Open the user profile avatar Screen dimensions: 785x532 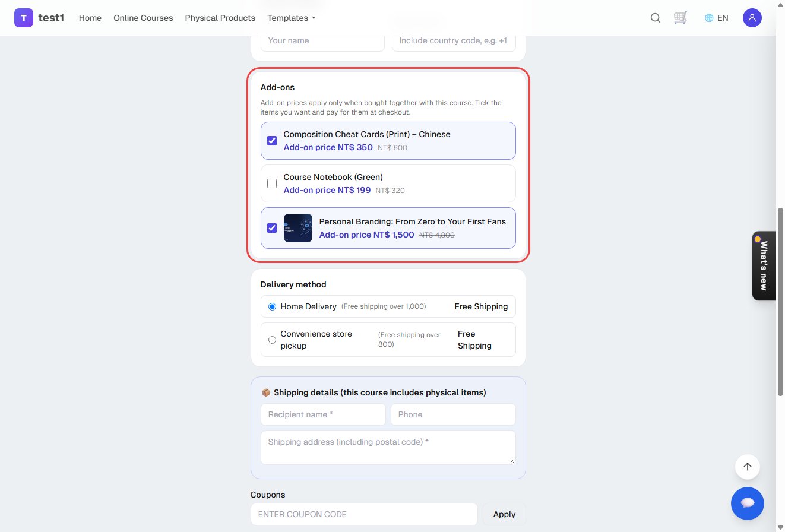tap(752, 18)
